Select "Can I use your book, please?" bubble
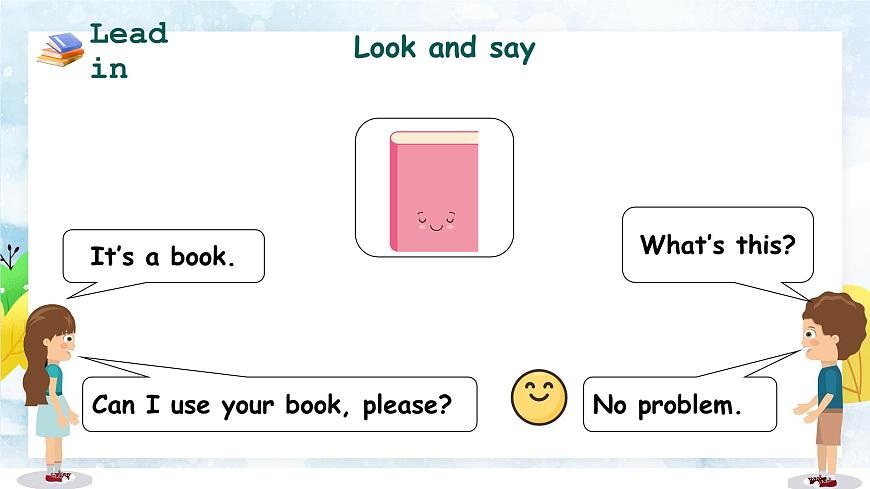Image resolution: width=870 pixels, height=489 pixels. (279, 404)
